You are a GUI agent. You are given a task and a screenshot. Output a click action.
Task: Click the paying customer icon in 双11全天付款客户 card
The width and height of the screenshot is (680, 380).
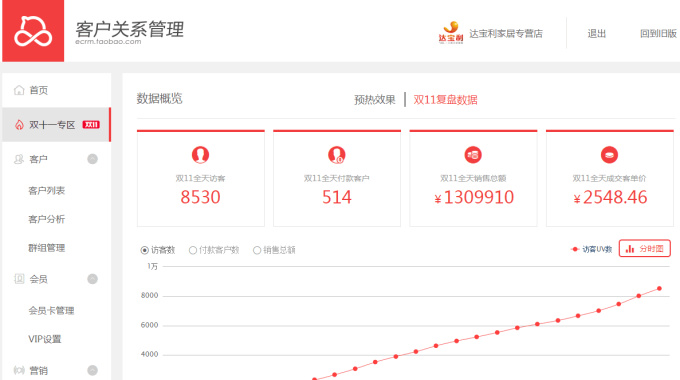[337, 155]
